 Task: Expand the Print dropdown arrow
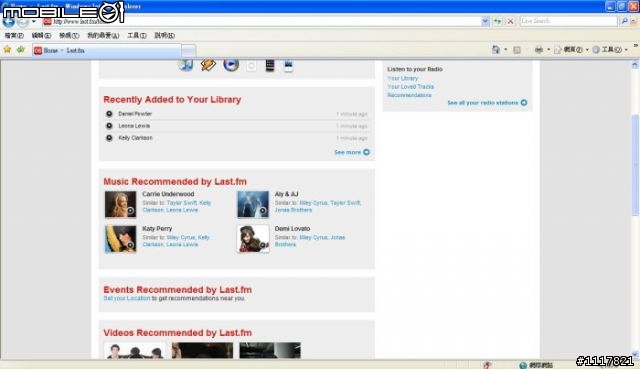(549, 50)
